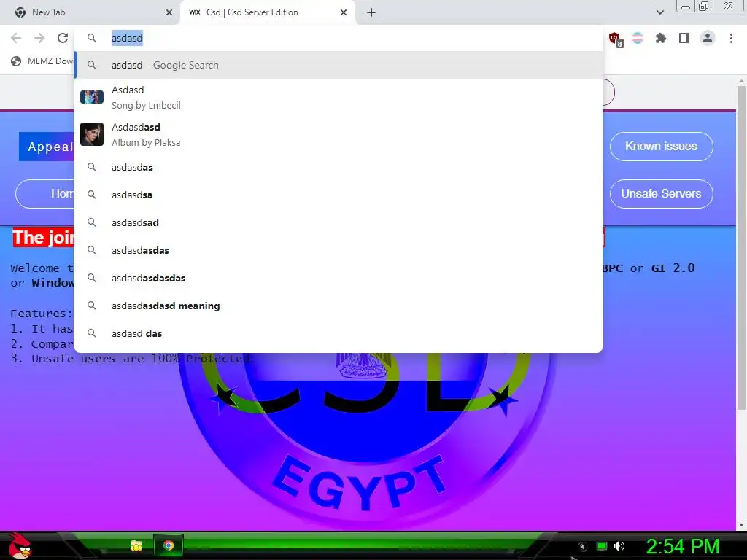Click the Asdasdasd album cover thumbnail
The image size is (747, 560).
click(92, 134)
